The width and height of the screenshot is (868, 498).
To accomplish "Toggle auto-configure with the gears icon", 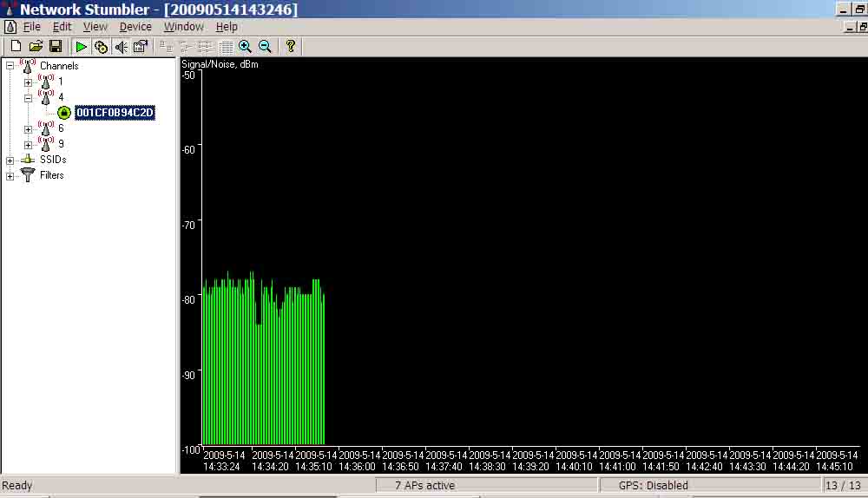I will (x=102, y=47).
